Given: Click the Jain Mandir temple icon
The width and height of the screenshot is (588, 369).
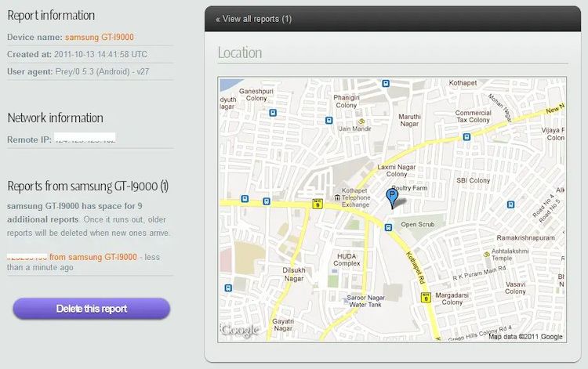Looking at the screenshot, I should (x=362, y=121).
